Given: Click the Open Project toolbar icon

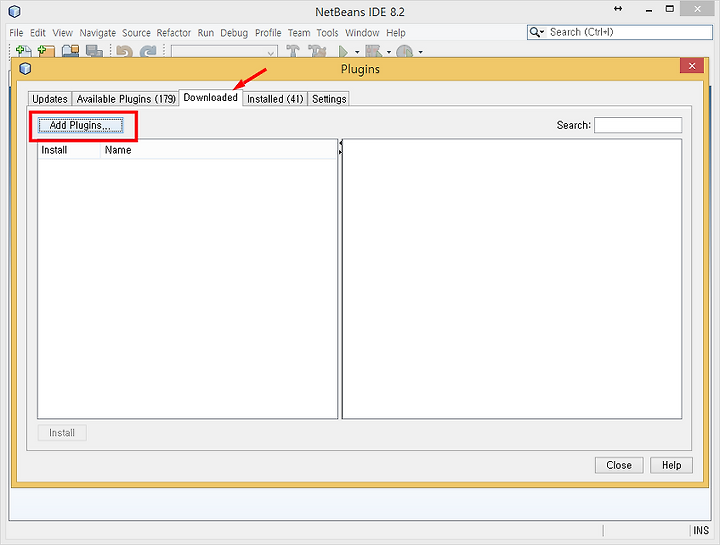Looking at the screenshot, I should point(70,51).
